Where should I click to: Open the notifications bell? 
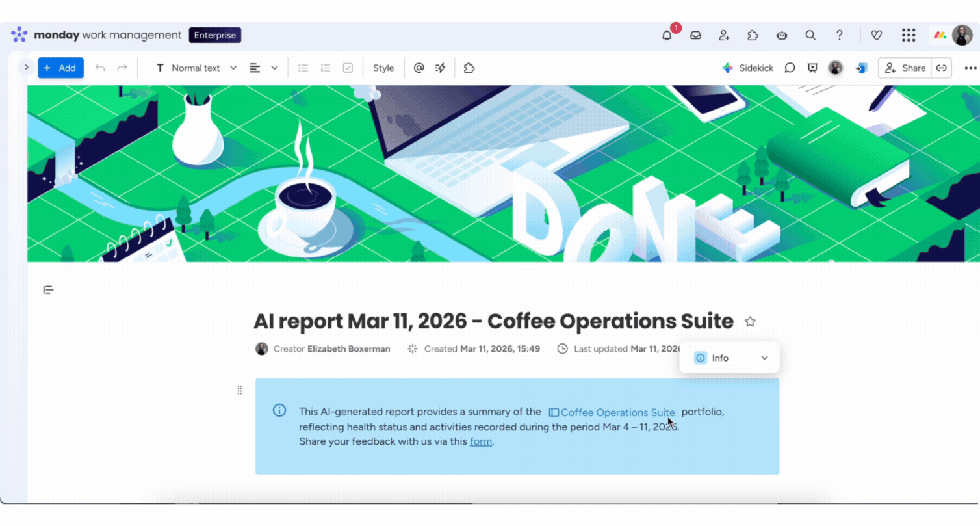pyautogui.click(x=667, y=35)
